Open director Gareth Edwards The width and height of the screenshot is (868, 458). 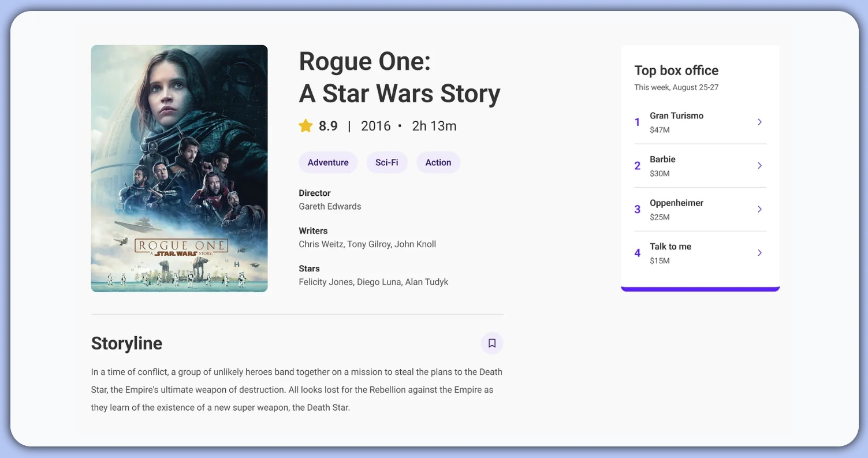pyautogui.click(x=330, y=206)
